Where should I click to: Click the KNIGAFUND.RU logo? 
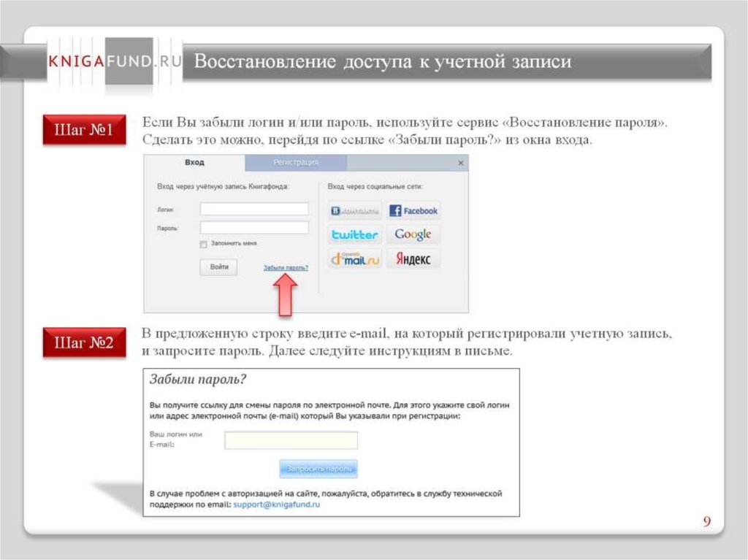[115, 62]
